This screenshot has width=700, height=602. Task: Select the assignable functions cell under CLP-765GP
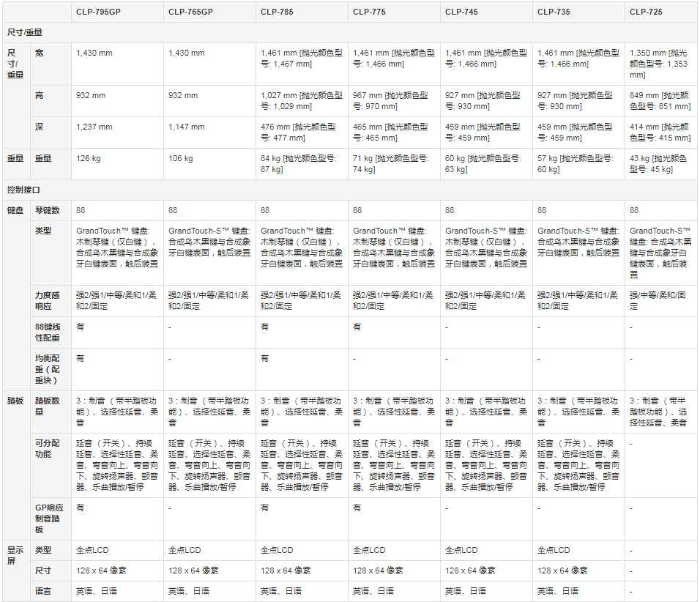(x=209, y=465)
